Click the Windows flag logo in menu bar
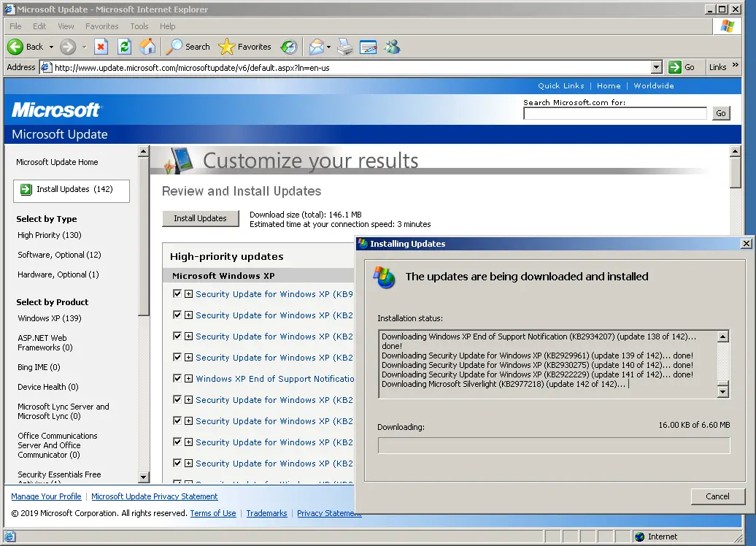Image resolution: width=756 pixels, height=546 pixels. 727,26
